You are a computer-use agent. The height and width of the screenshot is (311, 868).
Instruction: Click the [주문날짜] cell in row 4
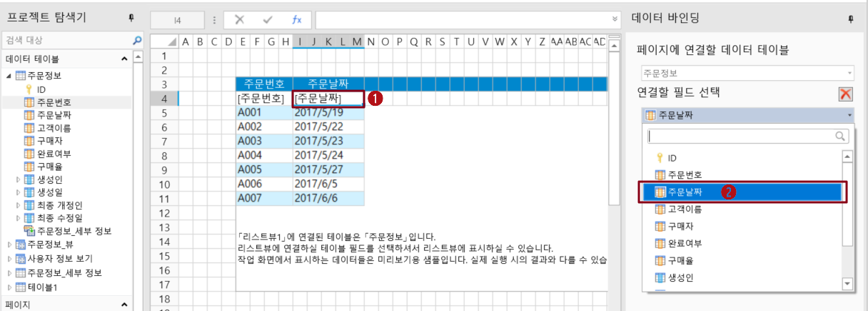point(328,99)
